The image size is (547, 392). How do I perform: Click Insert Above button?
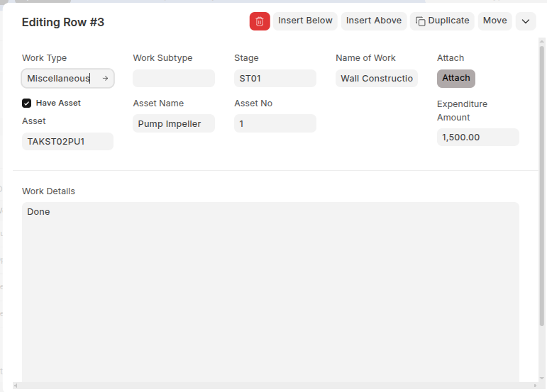point(374,21)
